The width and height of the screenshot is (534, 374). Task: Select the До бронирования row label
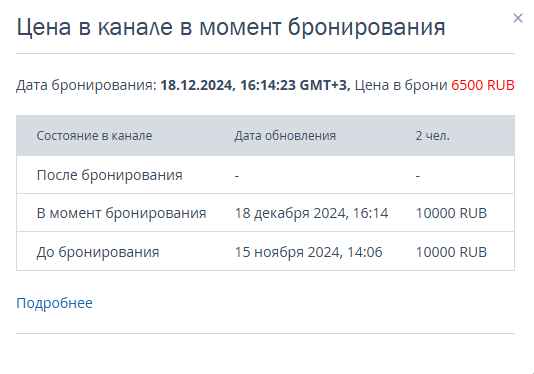click(x=98, y=252)
